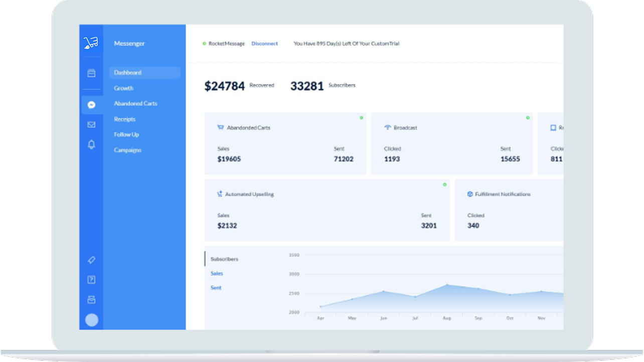Screen dimensions: 644x362
Task: Open the store icon in the sidebar
Action: (91, 73)
